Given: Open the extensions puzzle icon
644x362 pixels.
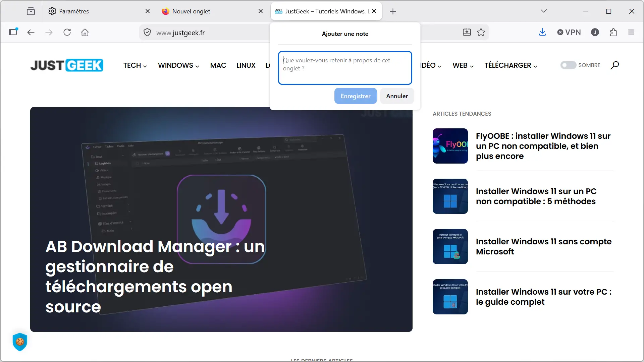Looking at the screenshot, I should coord(613,32).
